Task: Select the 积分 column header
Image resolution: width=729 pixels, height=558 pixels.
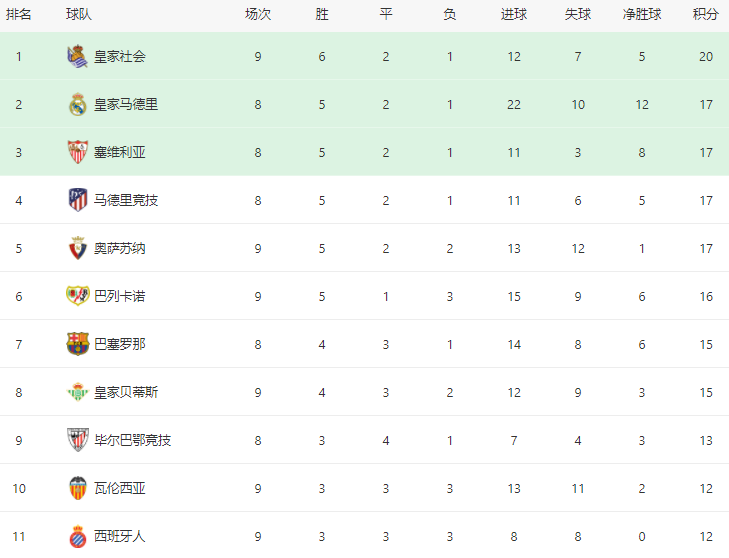Action: pos(706,14)
